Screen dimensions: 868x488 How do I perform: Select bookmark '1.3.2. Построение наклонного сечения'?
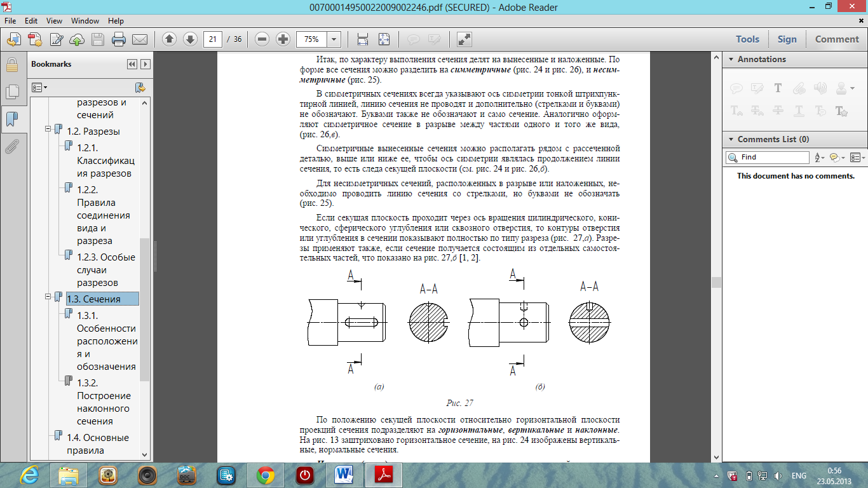coord(104,402)
